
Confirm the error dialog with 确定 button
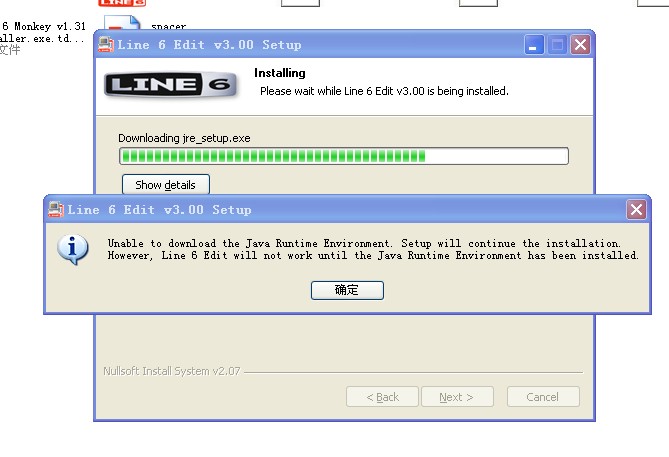click(347, 290)
